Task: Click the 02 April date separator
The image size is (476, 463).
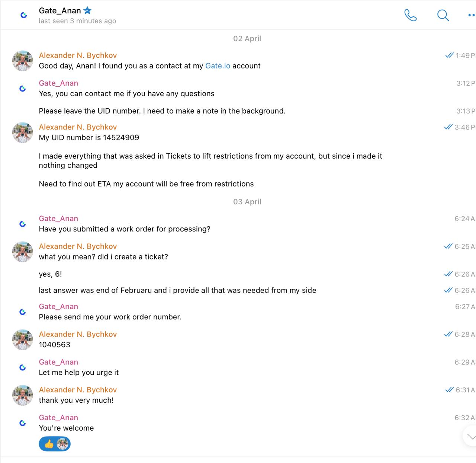Action: coord(247,39)
